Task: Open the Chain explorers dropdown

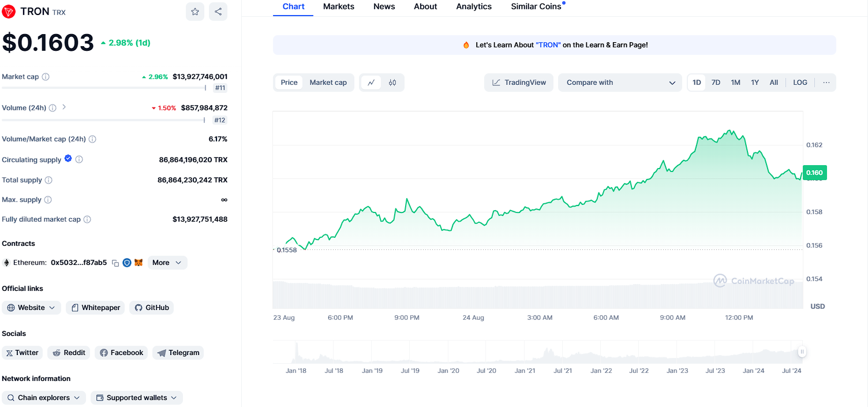Action: coord(44,398)
